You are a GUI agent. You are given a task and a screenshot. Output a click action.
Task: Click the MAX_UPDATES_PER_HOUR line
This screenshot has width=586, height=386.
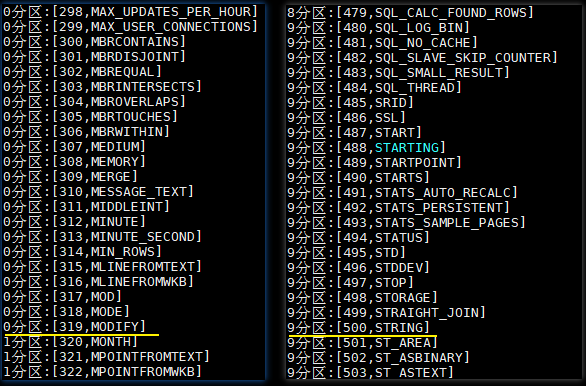[x=130, y=12]
